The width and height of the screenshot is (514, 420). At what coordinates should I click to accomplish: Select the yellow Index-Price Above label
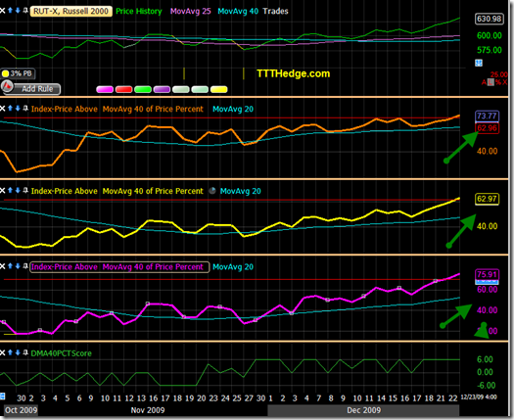pyautogui.click(x=65, y=191)
